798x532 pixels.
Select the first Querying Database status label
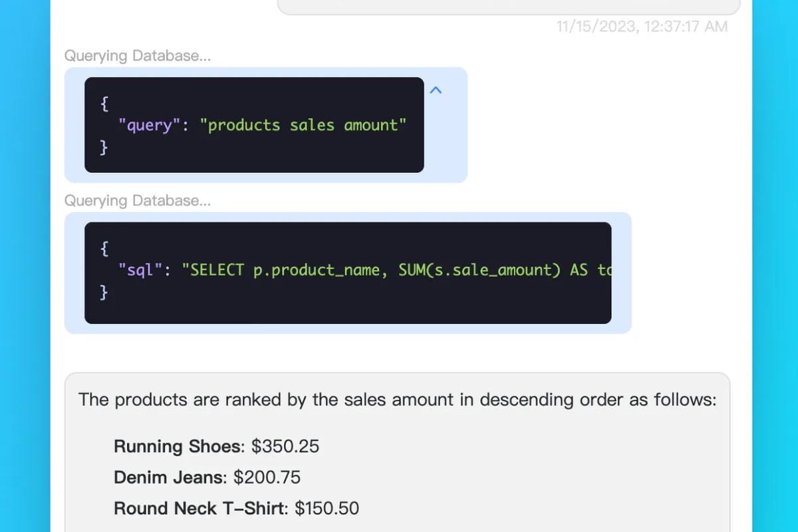pyautogui.click(x=138, y=56)
